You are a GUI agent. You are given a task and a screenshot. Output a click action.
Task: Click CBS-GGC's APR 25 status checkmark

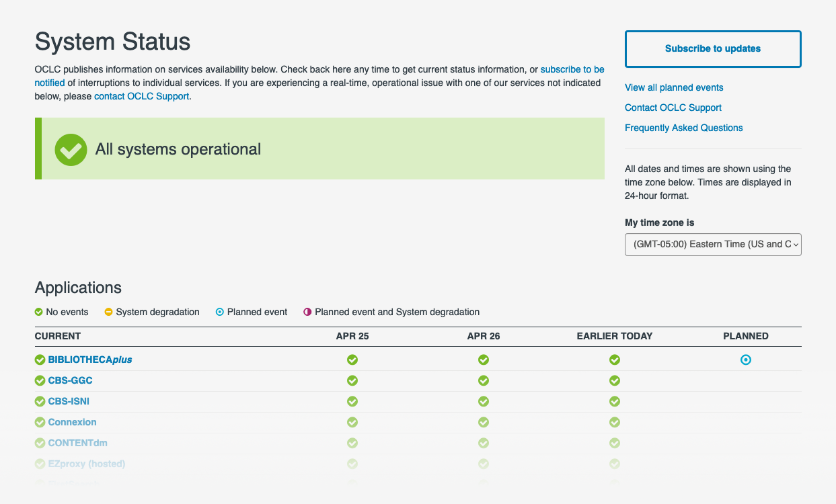pos(352,380)
